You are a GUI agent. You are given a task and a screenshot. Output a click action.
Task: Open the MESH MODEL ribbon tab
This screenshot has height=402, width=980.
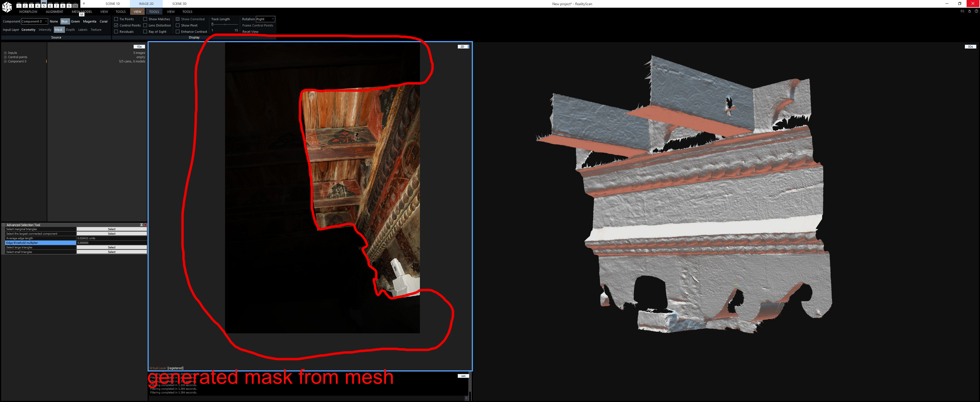point(82,12)
